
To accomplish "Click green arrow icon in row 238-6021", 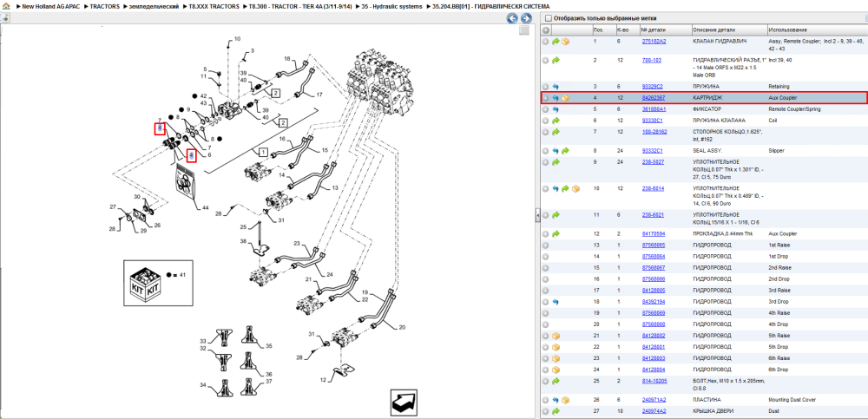I will coord(556,215).
